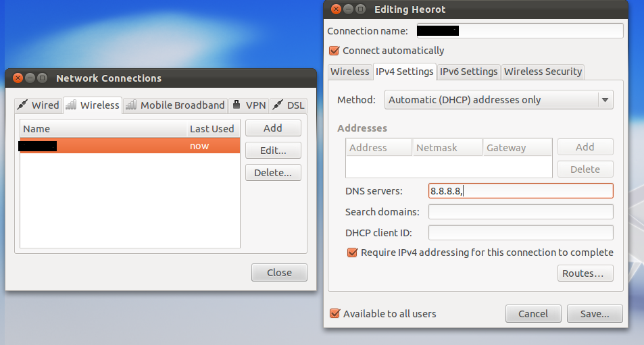Open the VPN tab
Image resolution: width=644 pixels, height=345 pixels.
tap(249, 105)
